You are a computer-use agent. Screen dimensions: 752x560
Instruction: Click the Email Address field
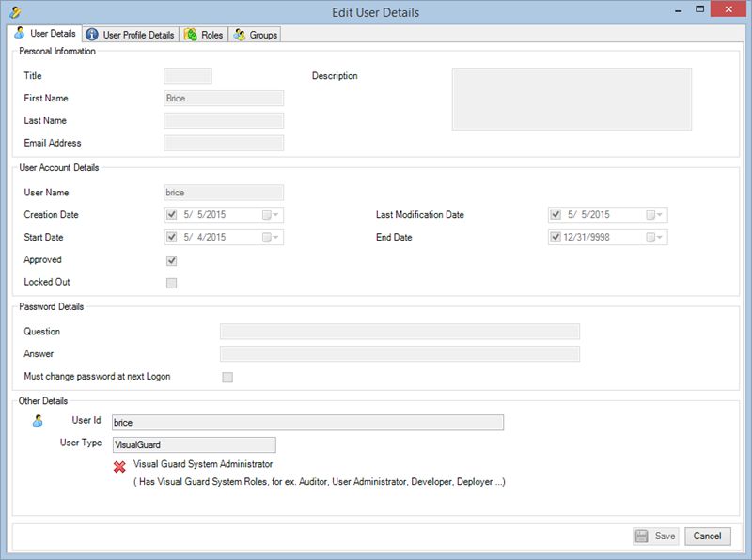click(x=224, y=143)
